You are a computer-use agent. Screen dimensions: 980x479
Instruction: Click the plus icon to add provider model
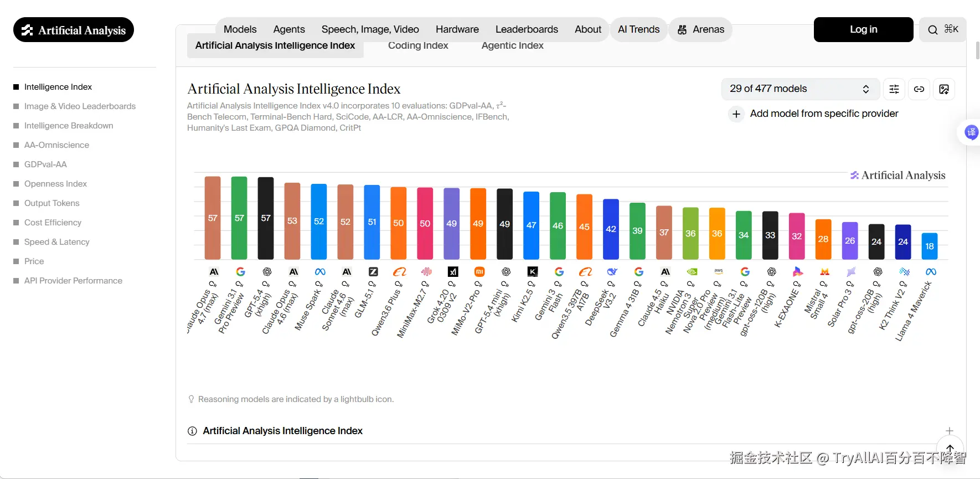[x=736, y=114]
